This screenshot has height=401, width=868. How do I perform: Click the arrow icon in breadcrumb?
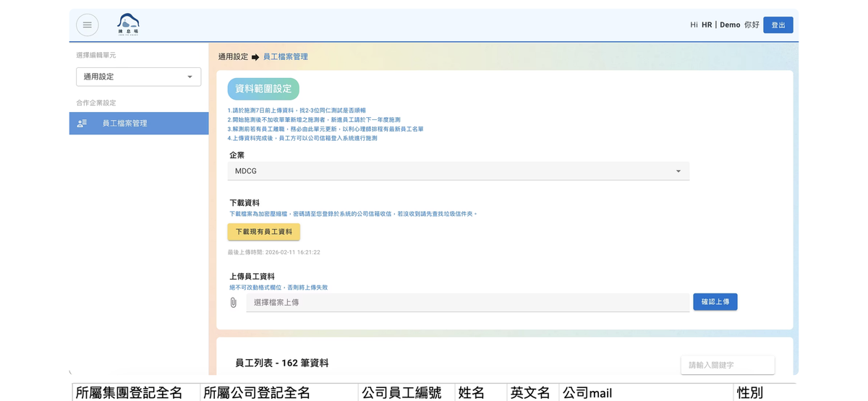255,57
